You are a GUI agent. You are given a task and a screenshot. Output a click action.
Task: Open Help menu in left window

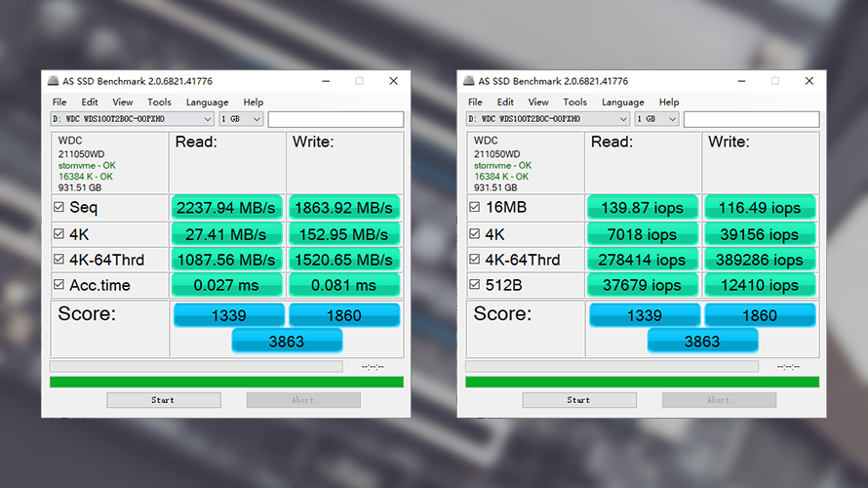pos(253,102)
